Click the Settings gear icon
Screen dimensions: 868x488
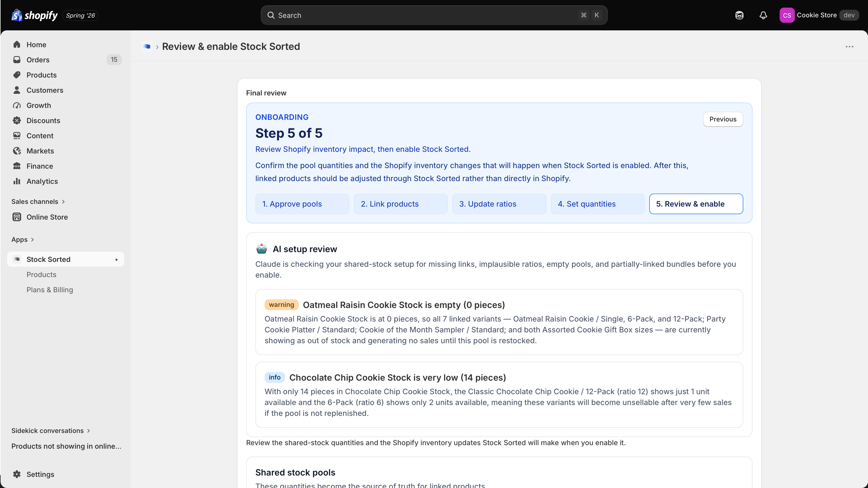pyautogui.click(x=17, y=474)
